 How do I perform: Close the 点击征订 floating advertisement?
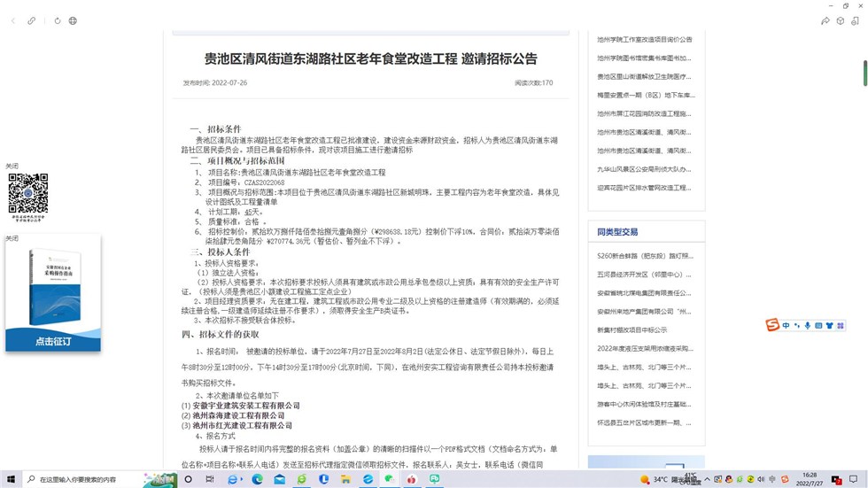[12, 238]
